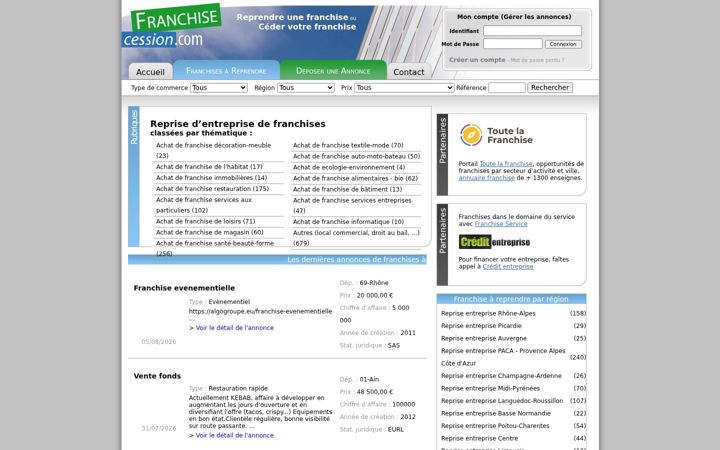Open Achat de franchise services aux particuliers

tap(204, 205)
